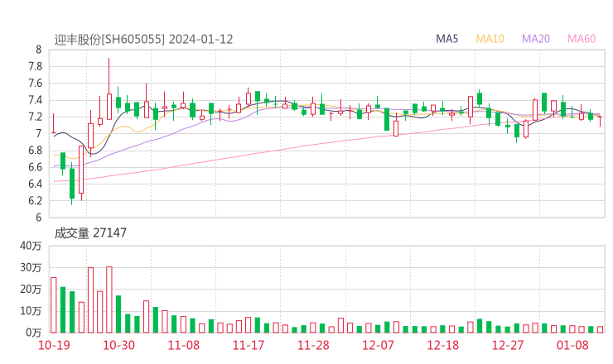
Task: Select the 11-17 date axis label
Action: (x=249, y=345)
